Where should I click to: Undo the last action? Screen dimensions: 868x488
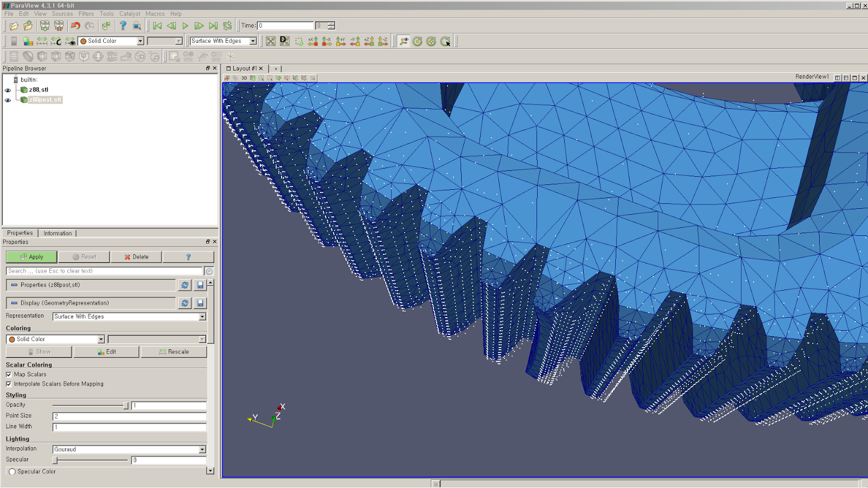pyautogui.click(x=76, y=25)
